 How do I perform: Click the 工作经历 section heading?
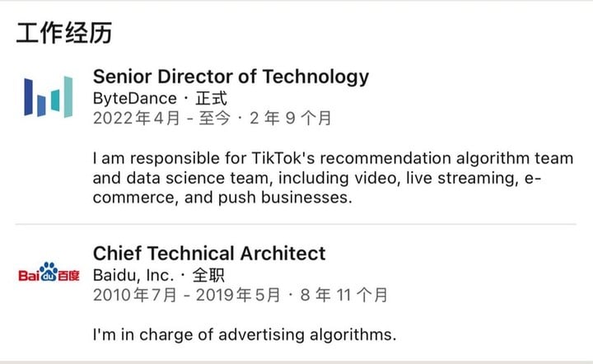click(x=64, y=33)
